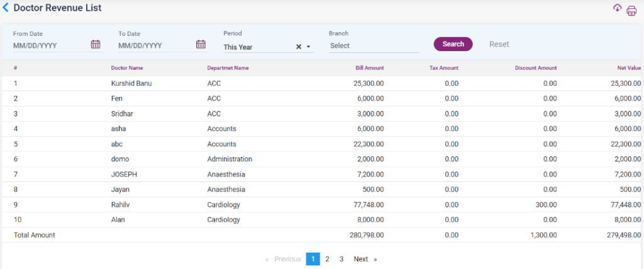Clear the This Year period selection
Viewport: 644px width, 269px height.
tap(299, 47)
